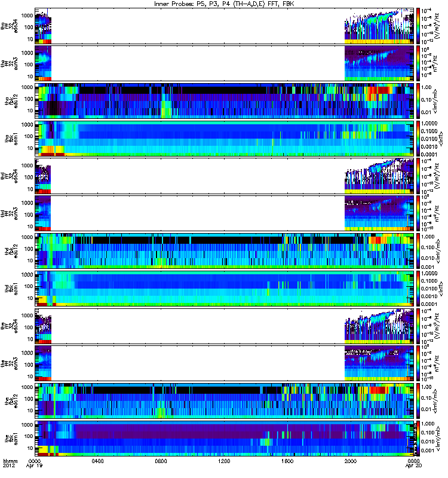The height and width of the screenshot is (478, 448).
Task: Click inside the the-probe fbk scm1 spectrogram
Action: point(225,439)
